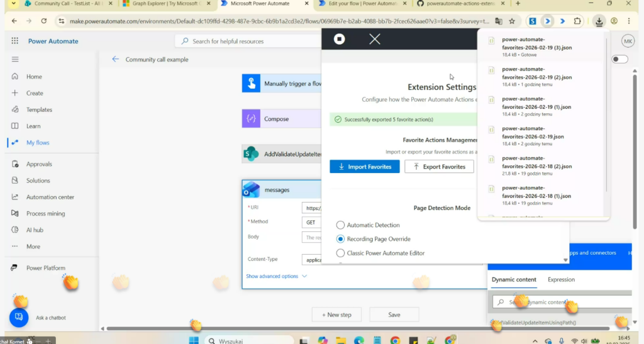Choose Classic Power Automate Editor option
The image size is (644, 344).
coord(341,253)
